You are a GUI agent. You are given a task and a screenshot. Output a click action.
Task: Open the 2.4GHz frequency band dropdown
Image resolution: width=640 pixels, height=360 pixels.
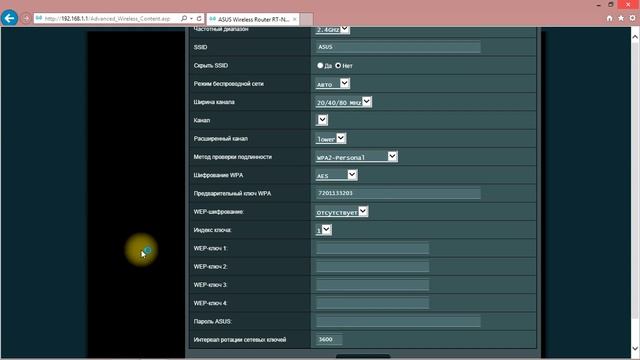coord(333,30)
